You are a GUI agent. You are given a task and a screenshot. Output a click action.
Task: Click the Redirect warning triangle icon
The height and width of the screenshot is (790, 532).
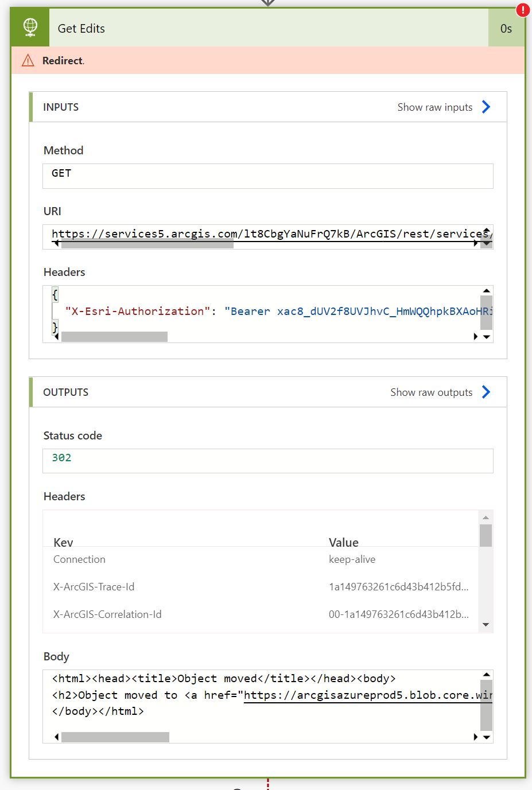pyautogui.click(x=28, y=60)
